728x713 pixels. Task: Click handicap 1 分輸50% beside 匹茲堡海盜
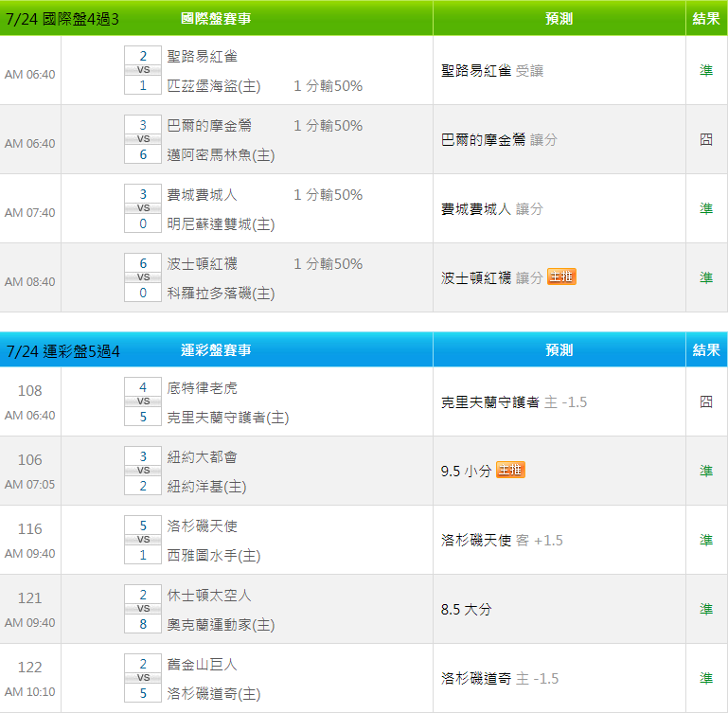coord(328,86)
